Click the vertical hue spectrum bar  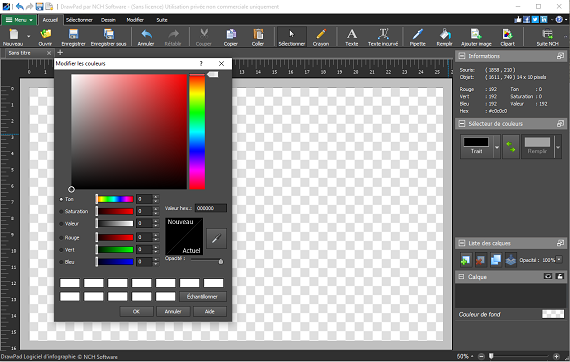click(x=197, y=132)
